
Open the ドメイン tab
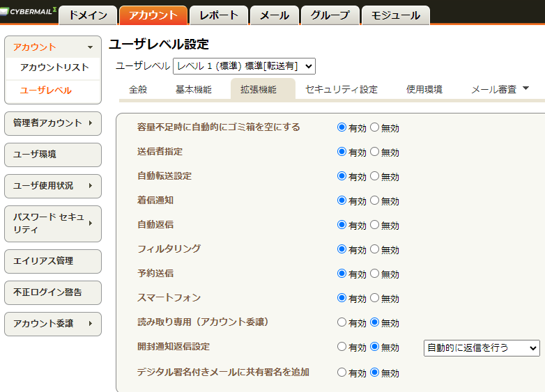(x=88, y=15)
